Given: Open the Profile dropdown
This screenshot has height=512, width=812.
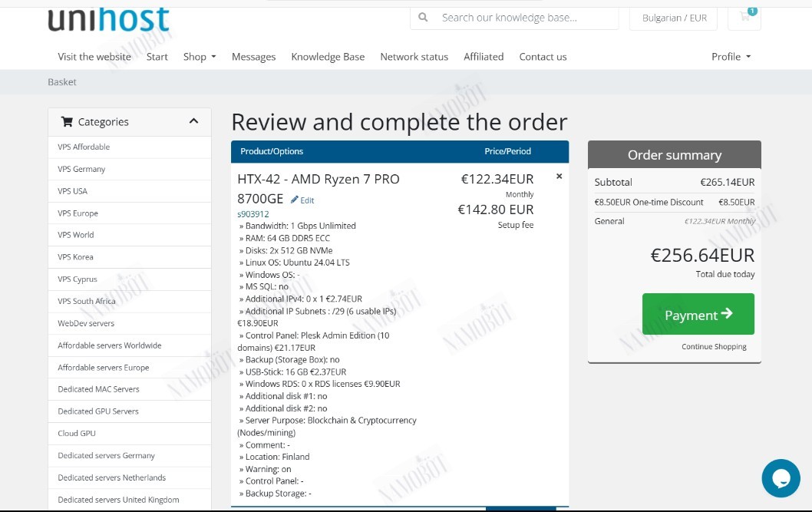Looking at the screenshot, I should tap(731, 57).
